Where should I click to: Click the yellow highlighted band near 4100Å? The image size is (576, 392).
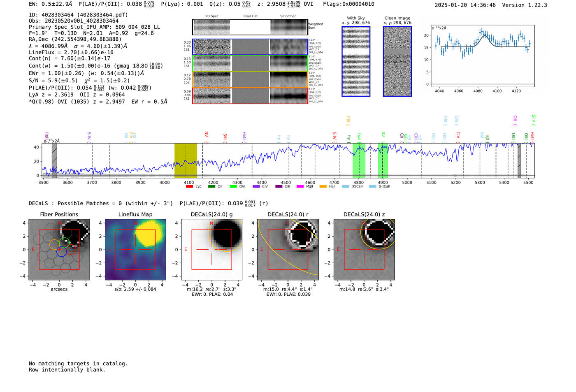[186, 160]
